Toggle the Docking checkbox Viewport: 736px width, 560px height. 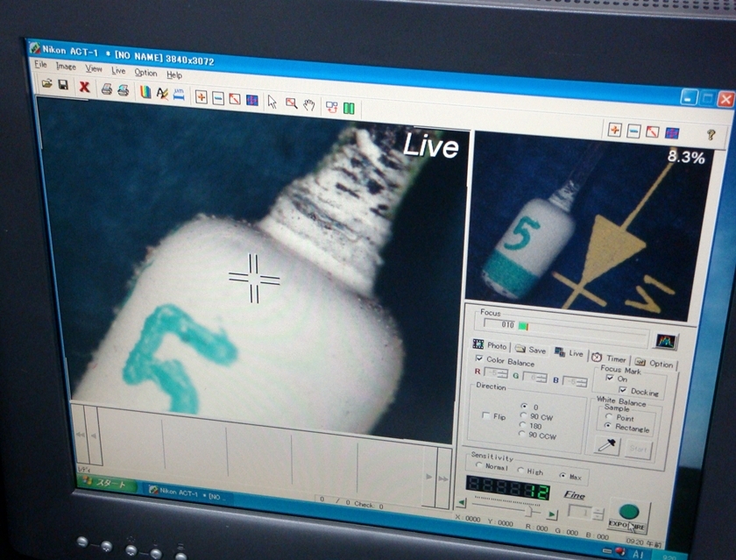(623, 390)
